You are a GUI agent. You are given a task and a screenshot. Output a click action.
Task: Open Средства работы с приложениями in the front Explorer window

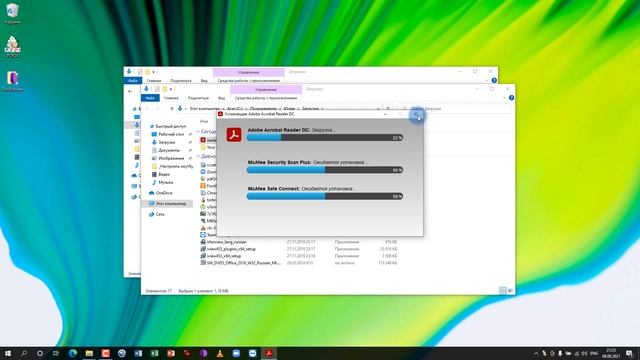click(266, 98)
